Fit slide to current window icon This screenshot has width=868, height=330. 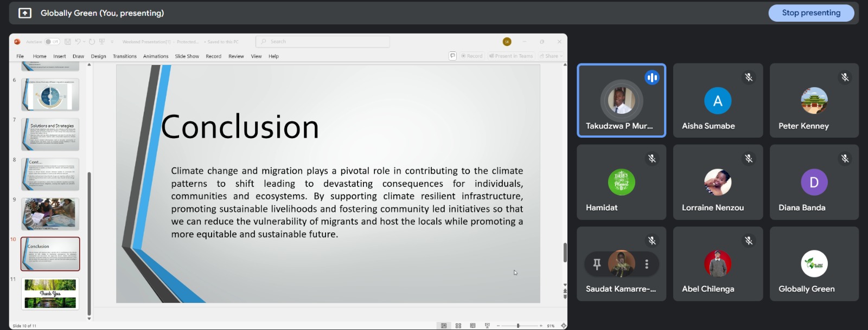(x=564, y=326)
